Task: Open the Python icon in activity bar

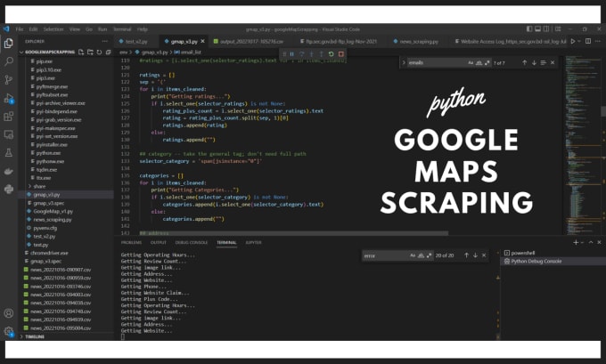Action: (9, 190)
